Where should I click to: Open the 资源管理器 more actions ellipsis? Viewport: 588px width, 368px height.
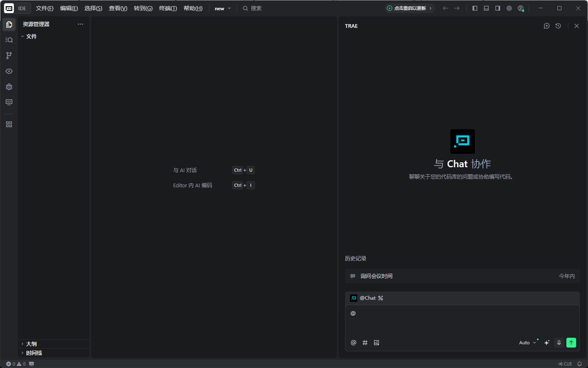(80, 24)
